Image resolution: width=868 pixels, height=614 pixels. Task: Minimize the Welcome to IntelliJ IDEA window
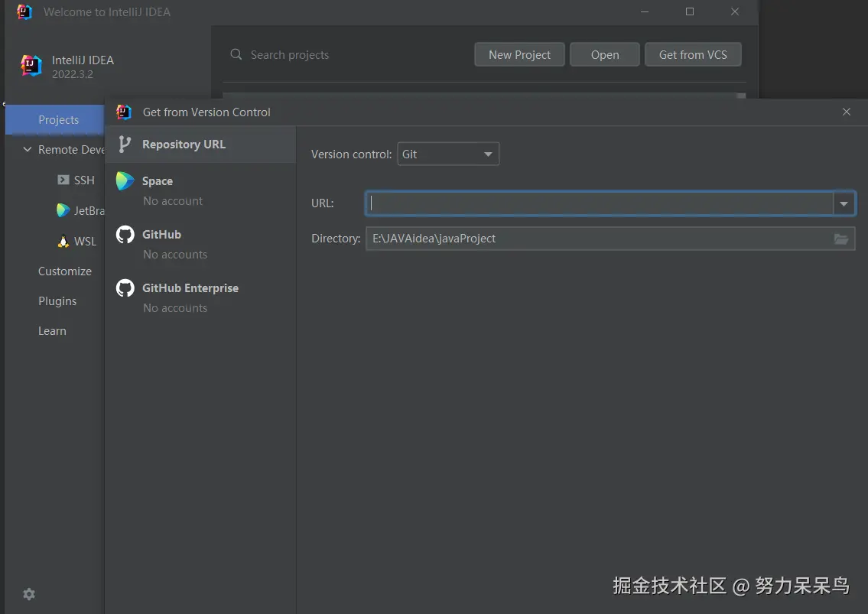click(x=645, y=11)
